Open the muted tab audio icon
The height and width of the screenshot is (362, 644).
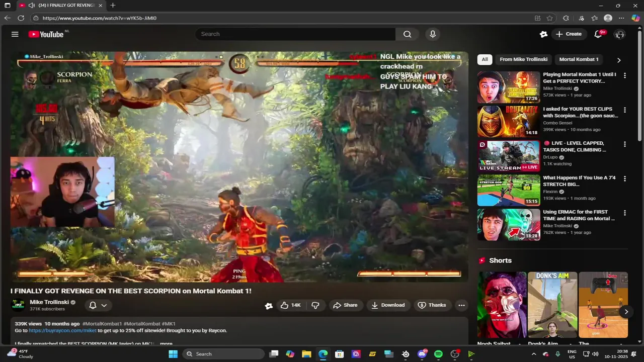[32, 5]
